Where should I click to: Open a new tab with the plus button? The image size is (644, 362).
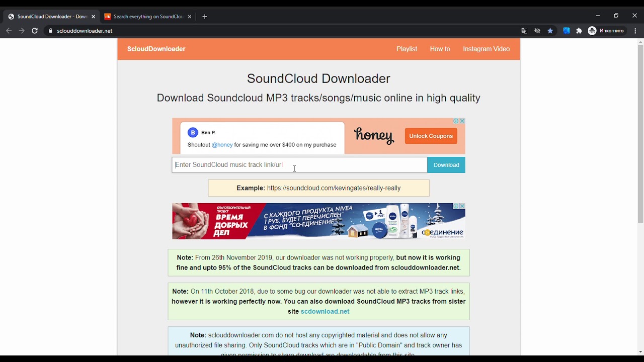(205, 17)
